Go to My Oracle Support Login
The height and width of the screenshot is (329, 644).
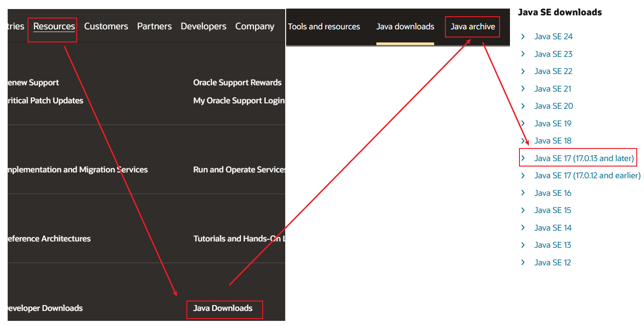[x=239, y=101]
